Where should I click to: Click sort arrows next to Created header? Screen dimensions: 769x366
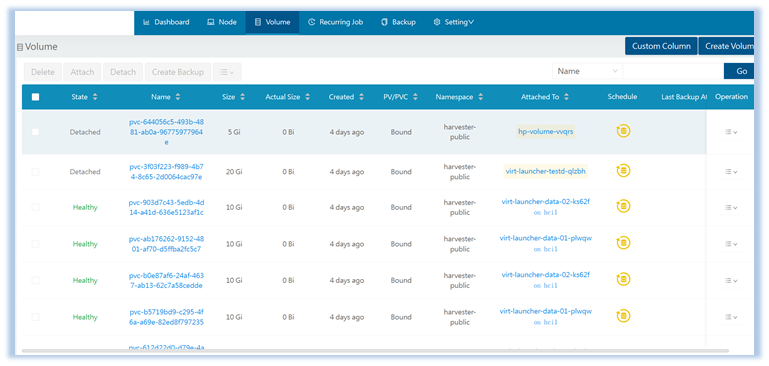[x=361, y=97]
